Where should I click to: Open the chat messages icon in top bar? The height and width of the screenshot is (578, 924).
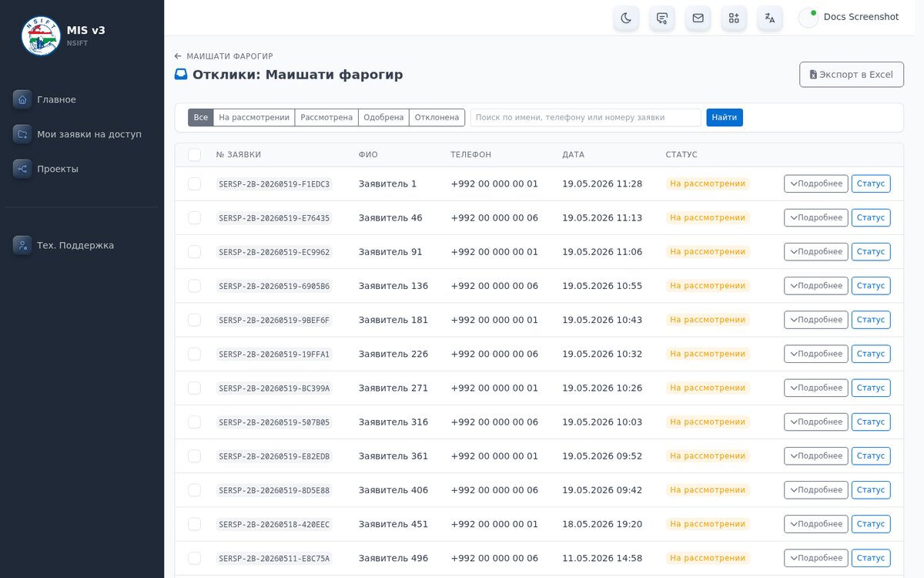coord(662,18)
